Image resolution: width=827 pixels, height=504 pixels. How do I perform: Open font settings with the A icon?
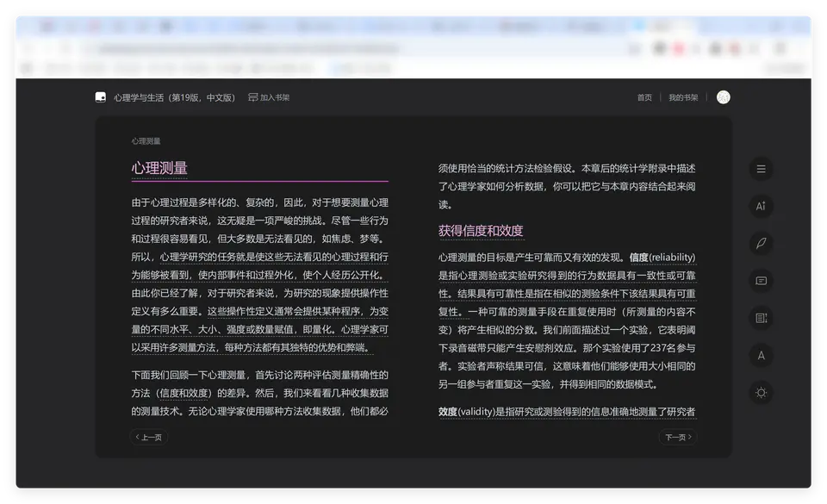[x=761, y=355]
